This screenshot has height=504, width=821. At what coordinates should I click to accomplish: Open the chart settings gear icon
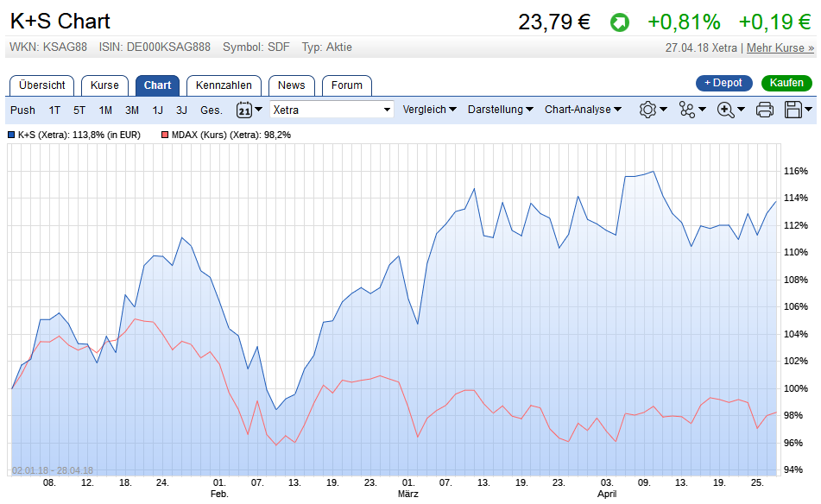tap(647, 110)
